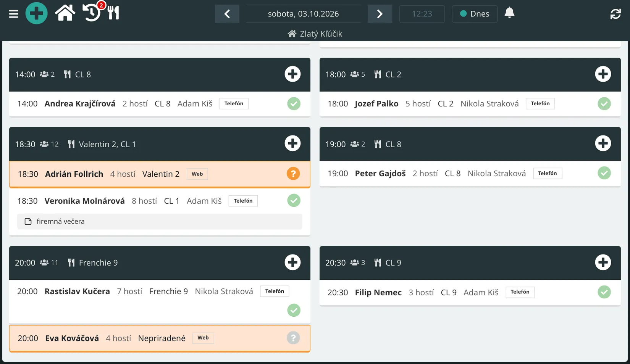630x364 pixels.
Task: Open Andrea Krajčírová reservation name
Action: click(x=80, y=104)
